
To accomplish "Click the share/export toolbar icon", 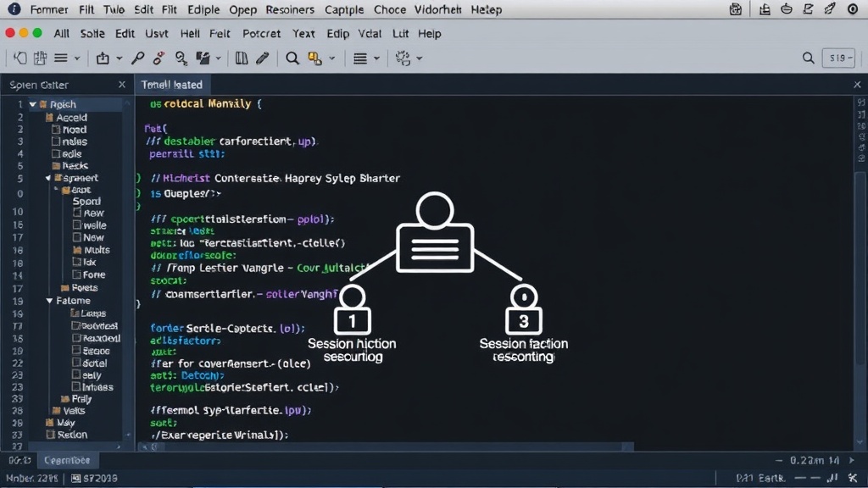I will pyautogui.click(x=103, y=58).
